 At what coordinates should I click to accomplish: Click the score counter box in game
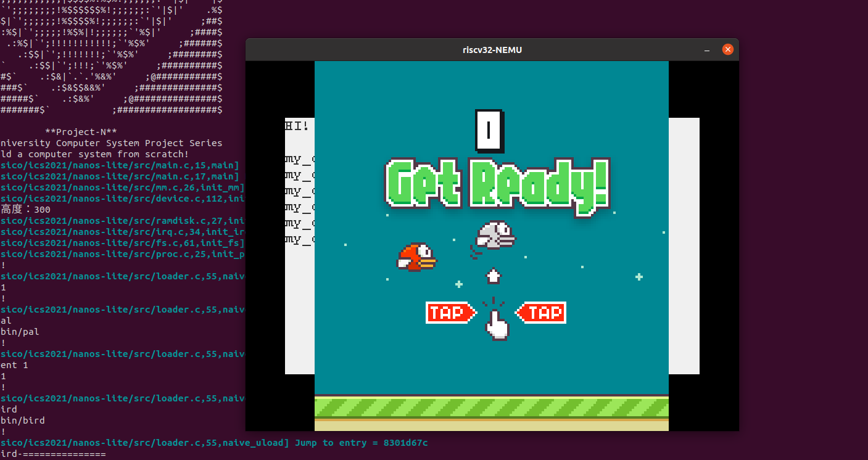(489, 130)
